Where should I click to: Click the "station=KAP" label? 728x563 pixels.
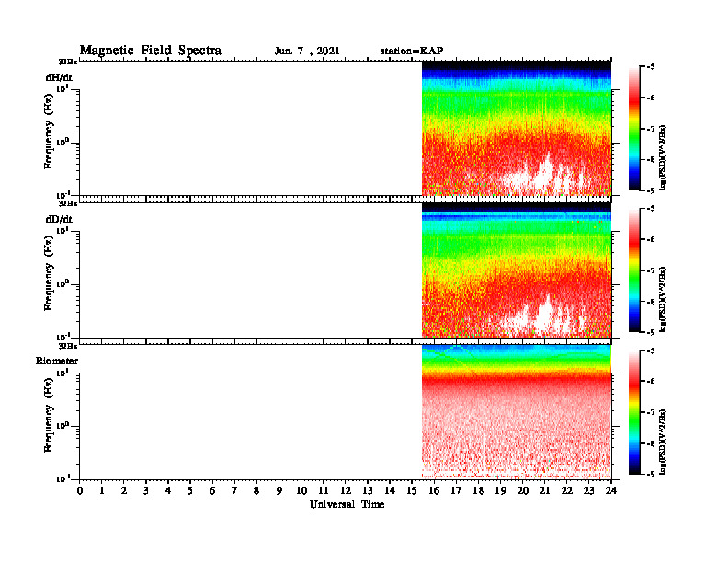[412, 52]
